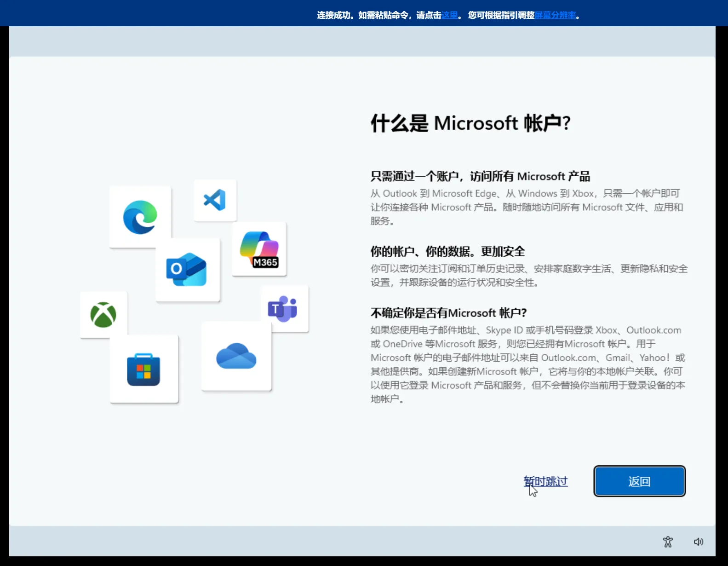Click the banner text 连接成功
The width and height of the screenshot is (728, 566).
coord(333,15)
